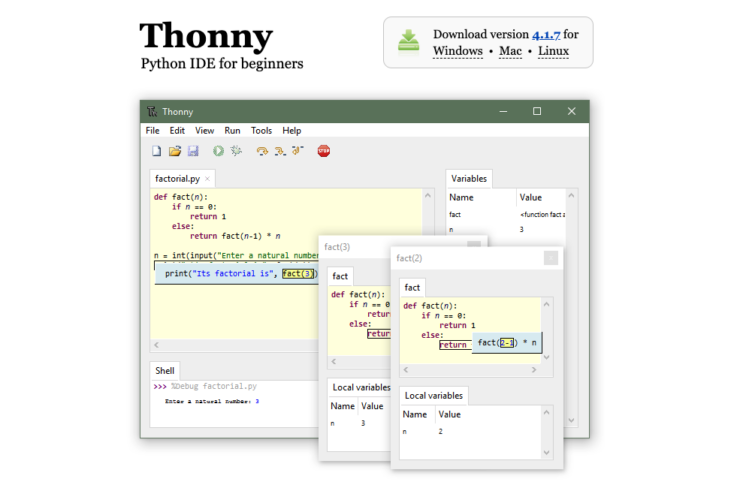Click the Step over debug icon
The width and height of the screenshot is (740, 482).
(262, 151)
